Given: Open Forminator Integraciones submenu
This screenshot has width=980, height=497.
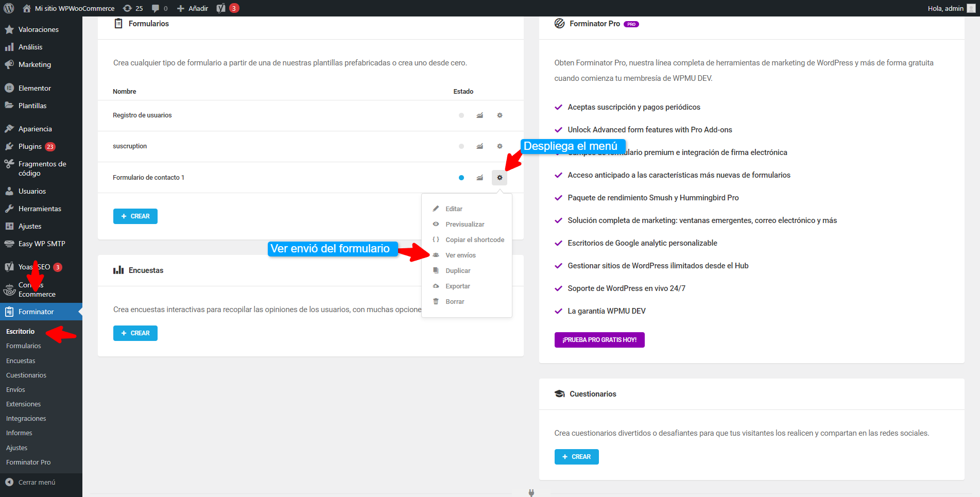Looking at the screenshot, I should (26, 419).
